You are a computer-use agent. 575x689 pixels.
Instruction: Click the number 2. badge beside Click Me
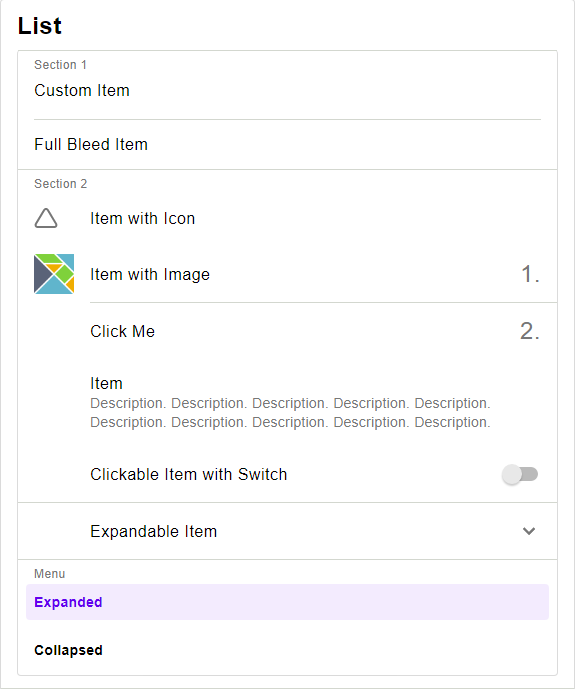[x=530, y=331]
